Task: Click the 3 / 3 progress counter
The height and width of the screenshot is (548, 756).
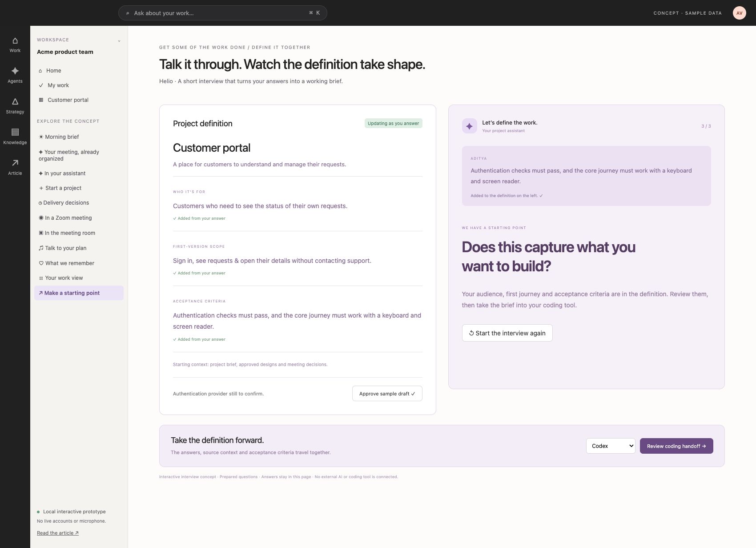Action: coord(706,126)
